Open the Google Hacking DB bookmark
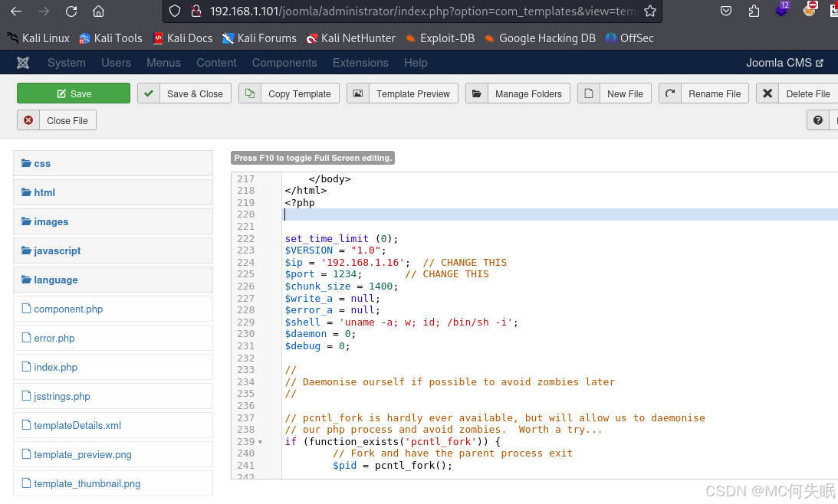838x504 pixels. [x=540, y=38]
